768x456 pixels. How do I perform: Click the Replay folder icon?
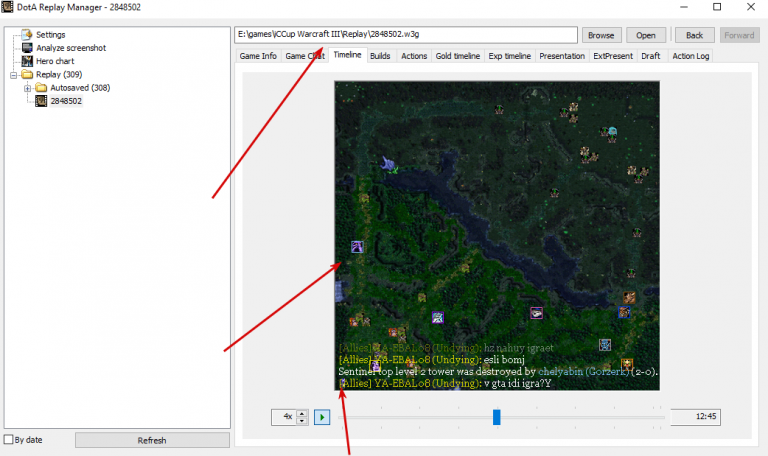click(x=27, y=74)
